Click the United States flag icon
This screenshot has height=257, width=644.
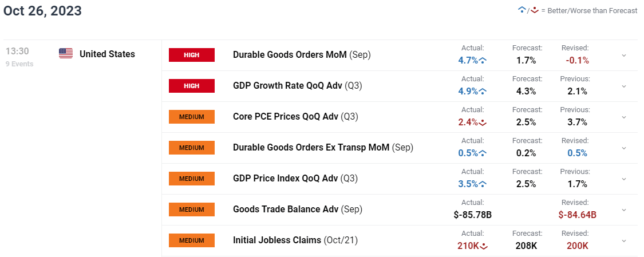tap(66, 54)
